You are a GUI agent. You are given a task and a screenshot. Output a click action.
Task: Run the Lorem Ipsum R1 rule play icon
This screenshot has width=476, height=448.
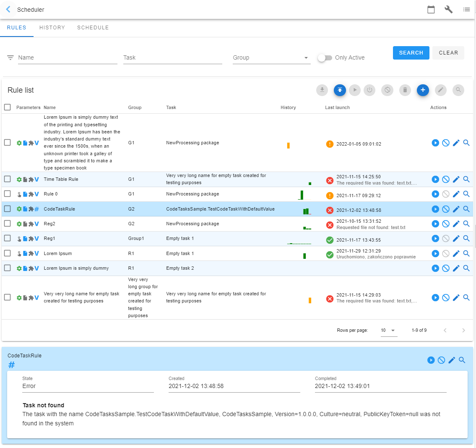pos(435,253)
